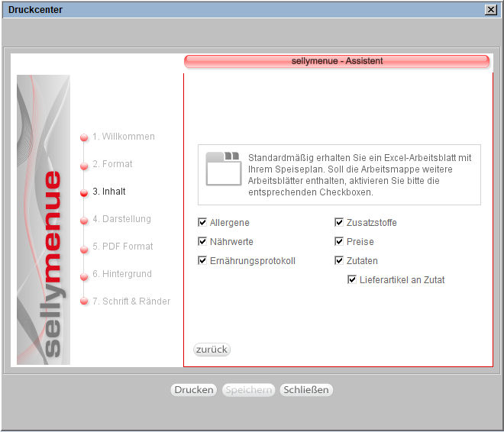This screenshot has width=504, height=432.
Task: Click the red bullet beside Willkommen step
Action: pyautogui.click(x=84, y=138)
